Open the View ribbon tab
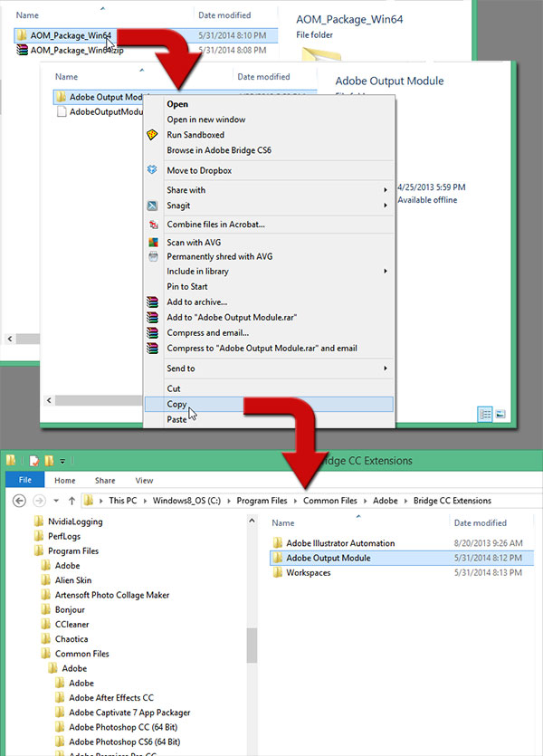 click(144, 481)
